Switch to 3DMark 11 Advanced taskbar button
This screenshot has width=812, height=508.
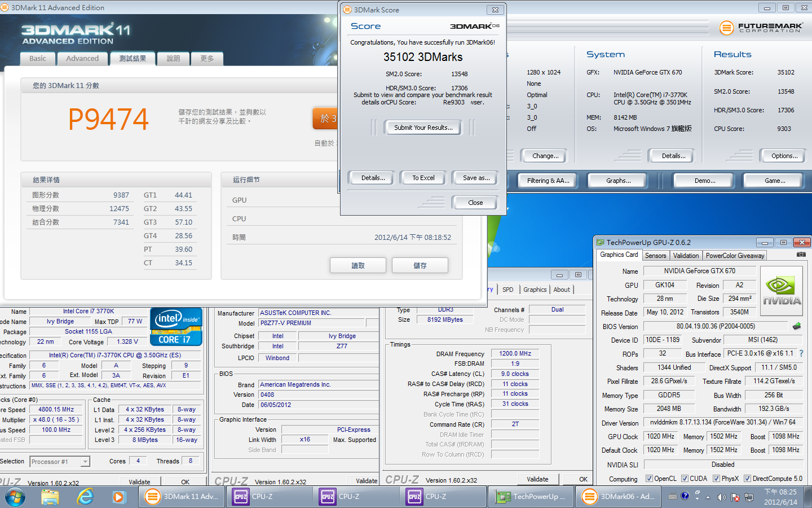[182, 497]
